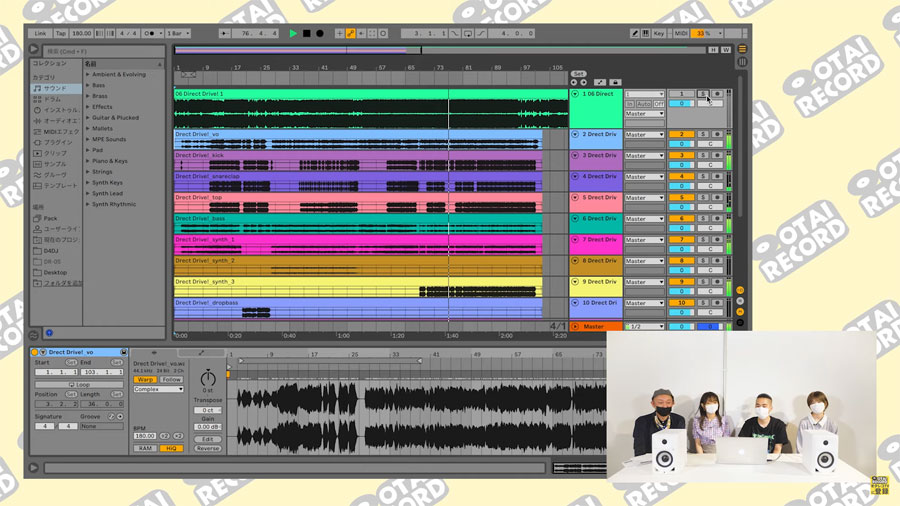Click the 180.00 tempo field
Screen dimensions: 900x506
click(82, 33)
